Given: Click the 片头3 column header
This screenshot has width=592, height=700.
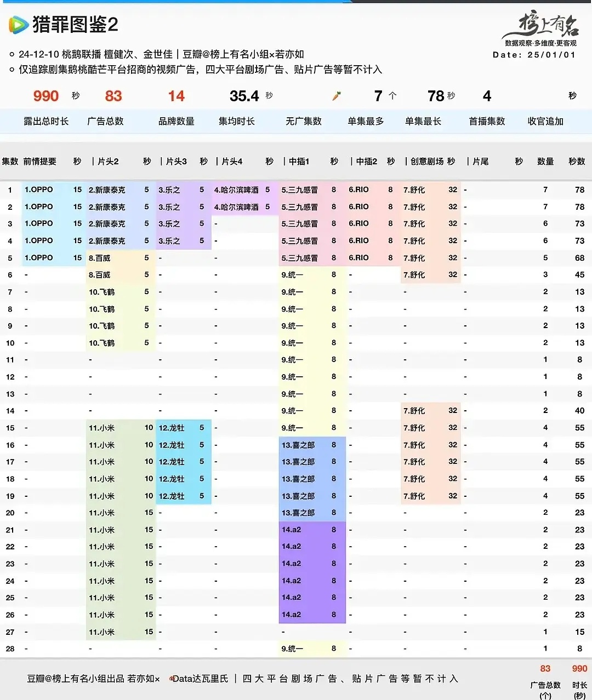Looking at the screenshot, I should (176, 161).
